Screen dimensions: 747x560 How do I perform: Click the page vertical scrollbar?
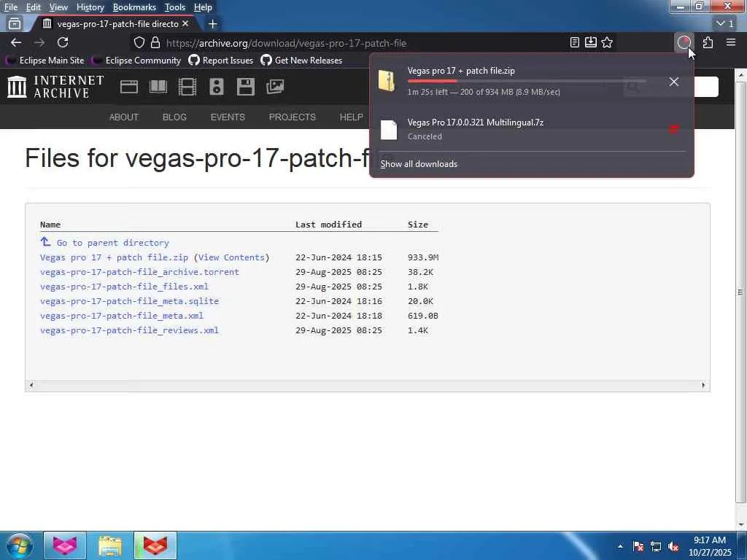coord(741,292)
